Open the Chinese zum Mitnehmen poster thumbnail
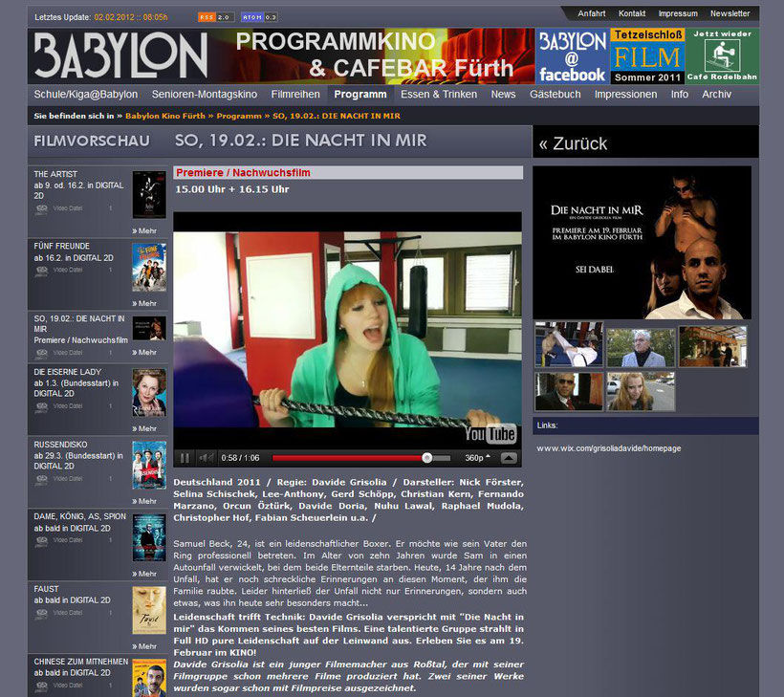This screenshot has width=784, height=697. pyautogui.click(x=149, y=679)
